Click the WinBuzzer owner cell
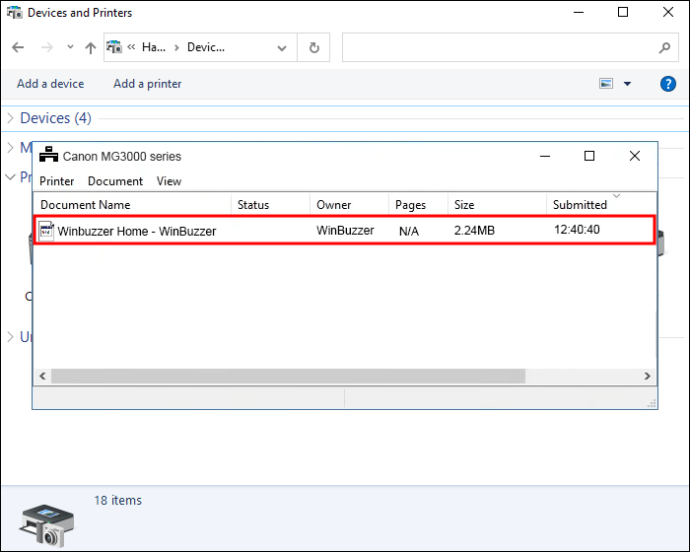The height and width of the screenshot is (552, 690). point(345,230)
